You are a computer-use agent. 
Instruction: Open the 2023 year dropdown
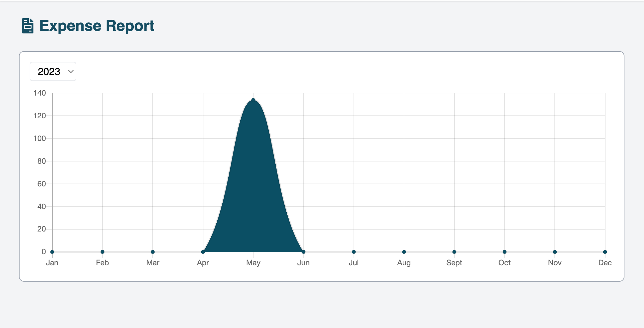pos(53,72)
